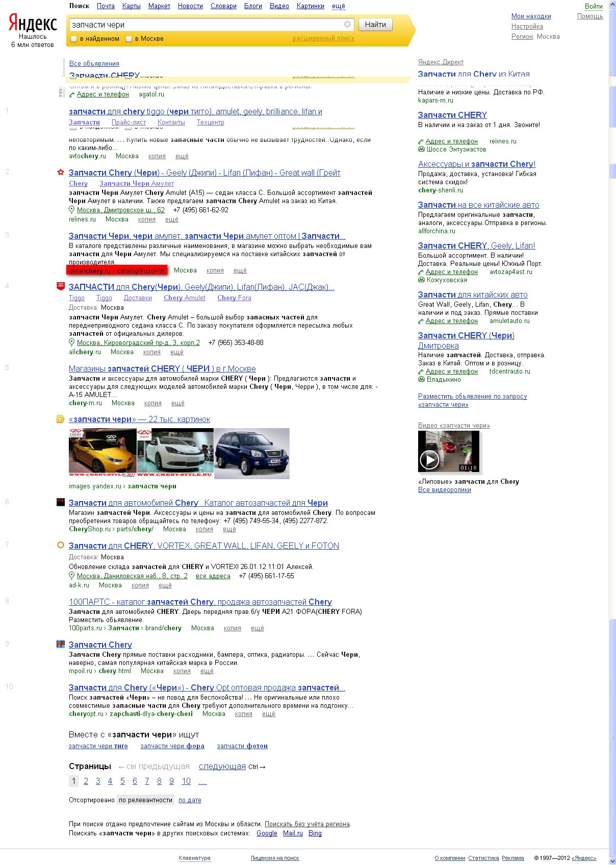Expand 'ещё' under the CheryShop.ru result
Viewport: 616px width, 865px height.
coord(229,529)
